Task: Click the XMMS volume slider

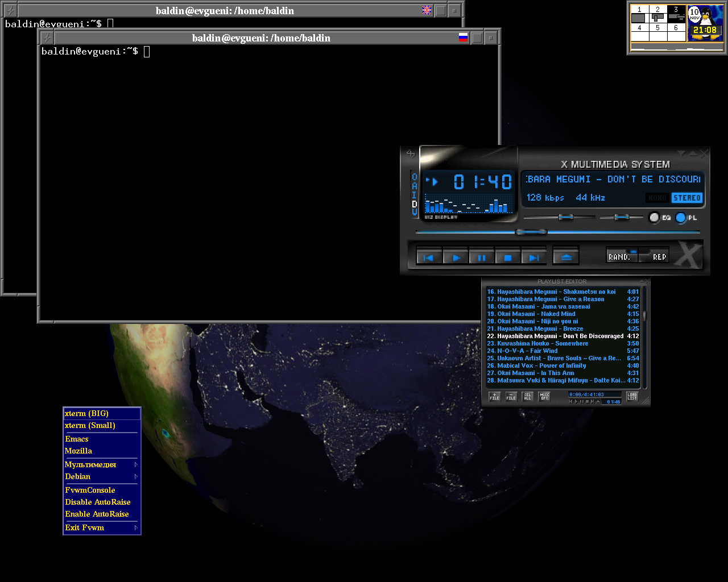Action: [559, 217]
